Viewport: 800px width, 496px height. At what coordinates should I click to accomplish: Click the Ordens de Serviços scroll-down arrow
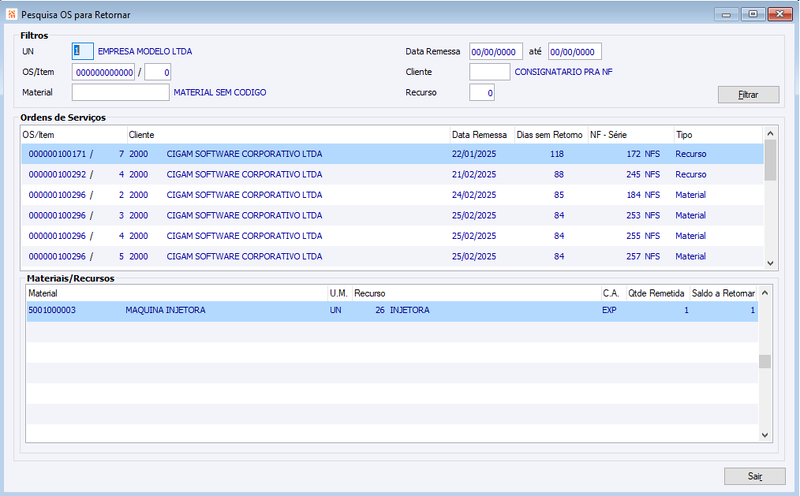(x=770, y=263)
